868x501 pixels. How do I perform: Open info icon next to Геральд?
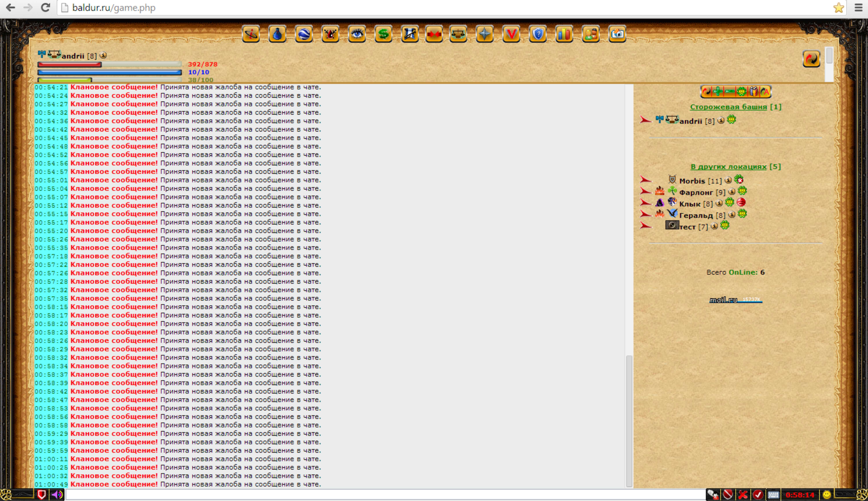tap(732, 214)
